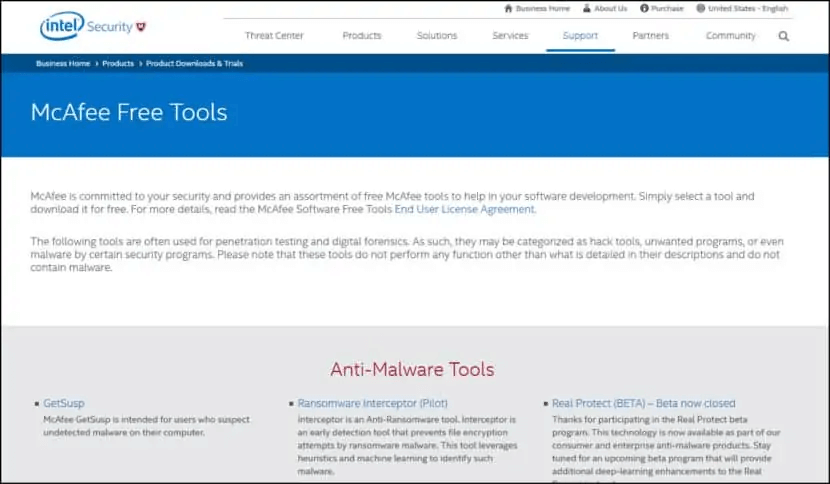Click the globe icon for United States
The width and height of the screenshot is (830, 484).
pos(701,8)
